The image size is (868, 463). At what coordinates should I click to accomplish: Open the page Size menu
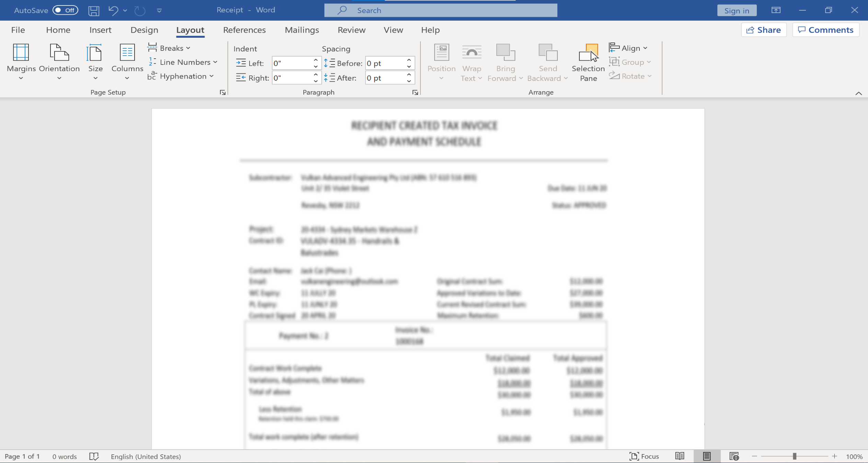point(95,62)
